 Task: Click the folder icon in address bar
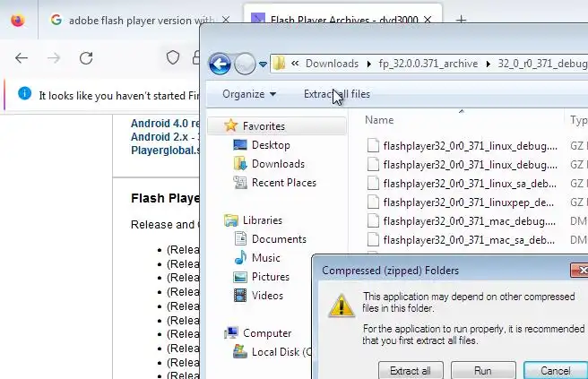[279, 64]
